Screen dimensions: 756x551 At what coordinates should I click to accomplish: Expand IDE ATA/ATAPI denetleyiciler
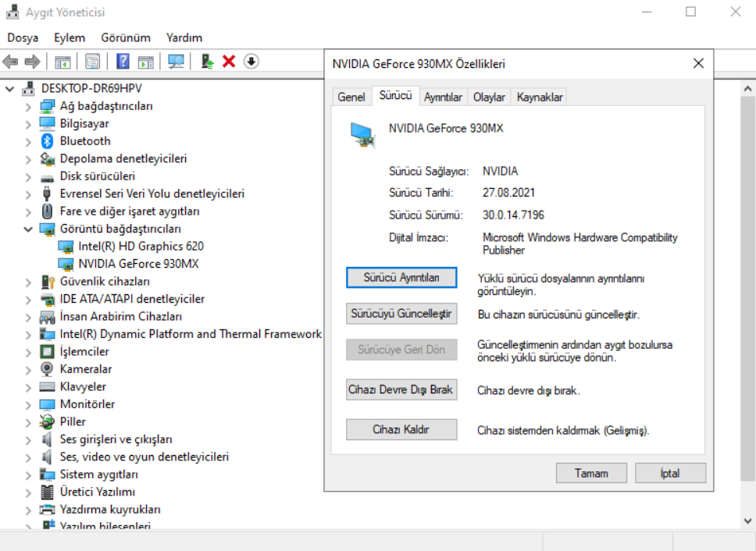(x=28, y=299)
